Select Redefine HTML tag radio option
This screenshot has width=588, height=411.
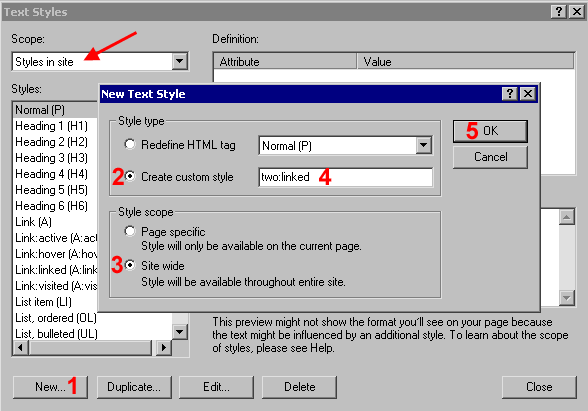click(130, 144)
